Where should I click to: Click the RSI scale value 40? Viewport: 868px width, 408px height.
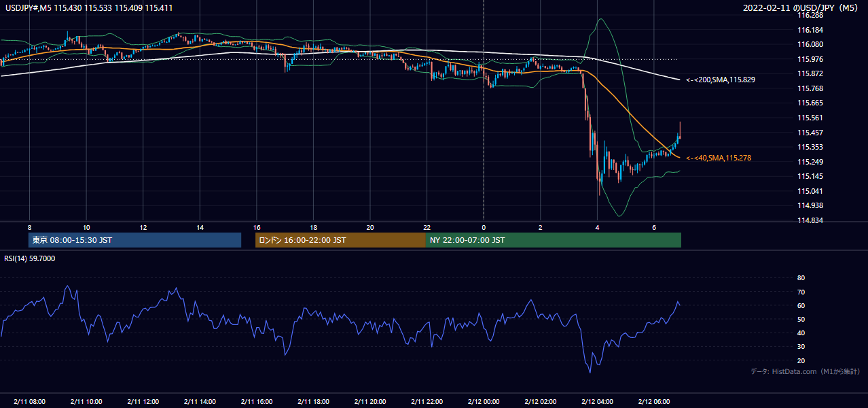(801, 333)
